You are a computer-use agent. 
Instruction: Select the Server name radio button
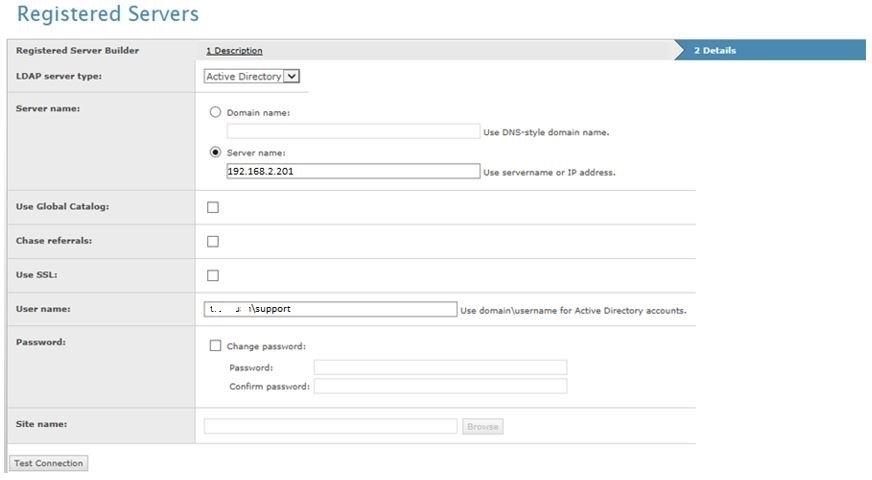(x=214, y=153)
